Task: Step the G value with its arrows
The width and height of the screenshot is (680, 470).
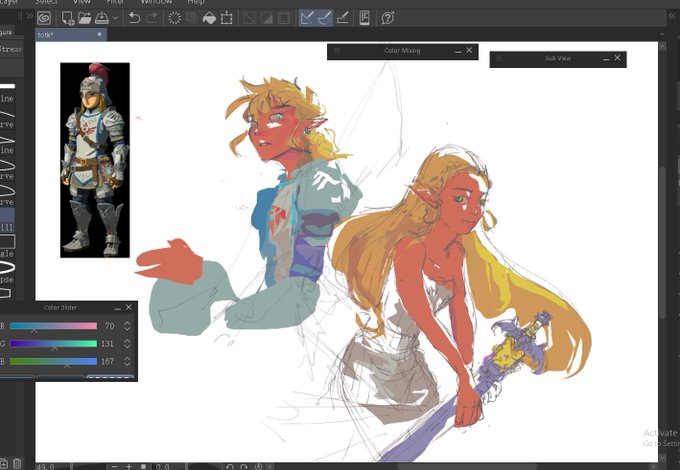Action: click(x=127, y=343)
